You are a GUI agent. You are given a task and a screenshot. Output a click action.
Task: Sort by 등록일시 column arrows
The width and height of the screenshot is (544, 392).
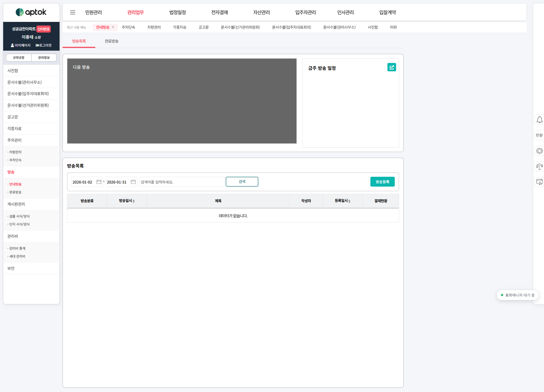[x=349, y=201]
